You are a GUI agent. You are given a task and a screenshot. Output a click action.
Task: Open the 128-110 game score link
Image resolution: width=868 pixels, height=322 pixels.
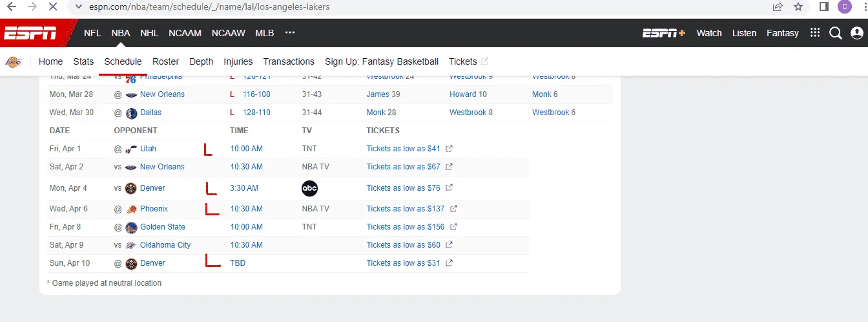[x=256, y=113]
